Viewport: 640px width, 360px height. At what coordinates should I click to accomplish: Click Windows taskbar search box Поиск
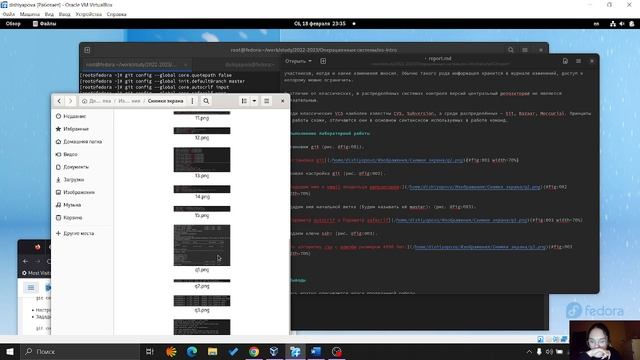81,351
